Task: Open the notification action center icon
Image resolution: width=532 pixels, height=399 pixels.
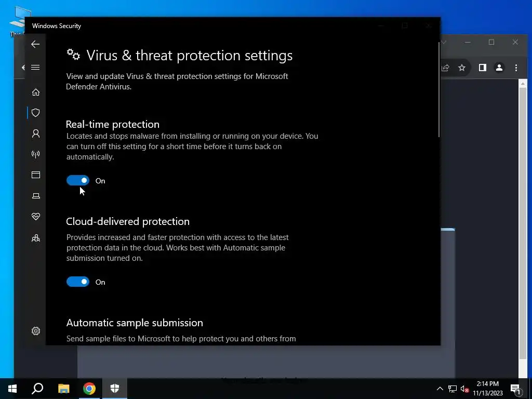Action: [x=515, y=389]
